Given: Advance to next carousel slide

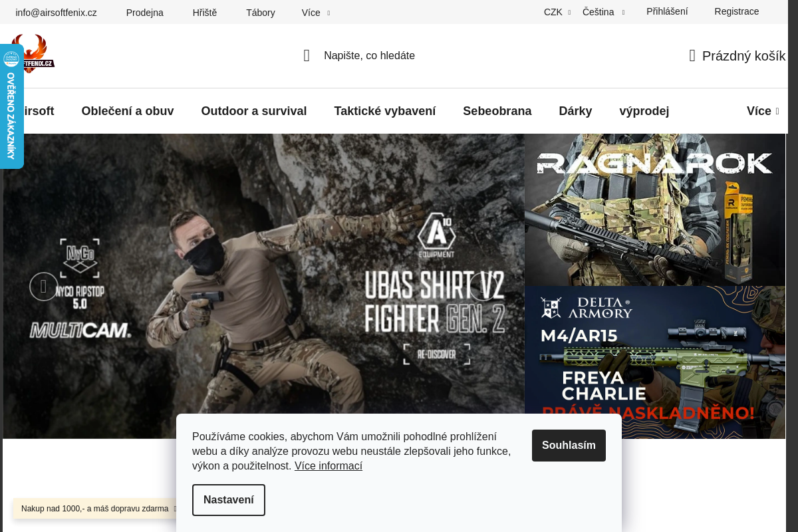Looking at the screenshot, I should coord(483,287).
